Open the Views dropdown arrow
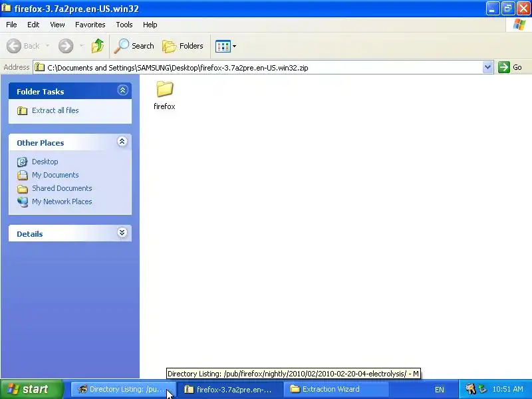 234,46
